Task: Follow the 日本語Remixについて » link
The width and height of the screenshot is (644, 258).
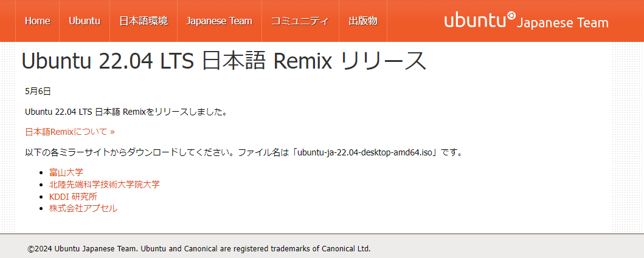Action: point(70,132)
